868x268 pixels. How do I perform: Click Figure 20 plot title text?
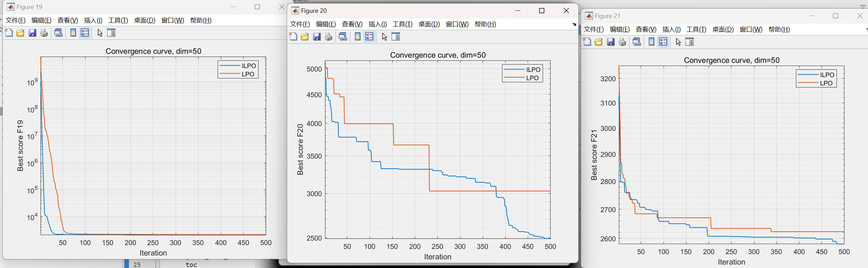[438, 55]
